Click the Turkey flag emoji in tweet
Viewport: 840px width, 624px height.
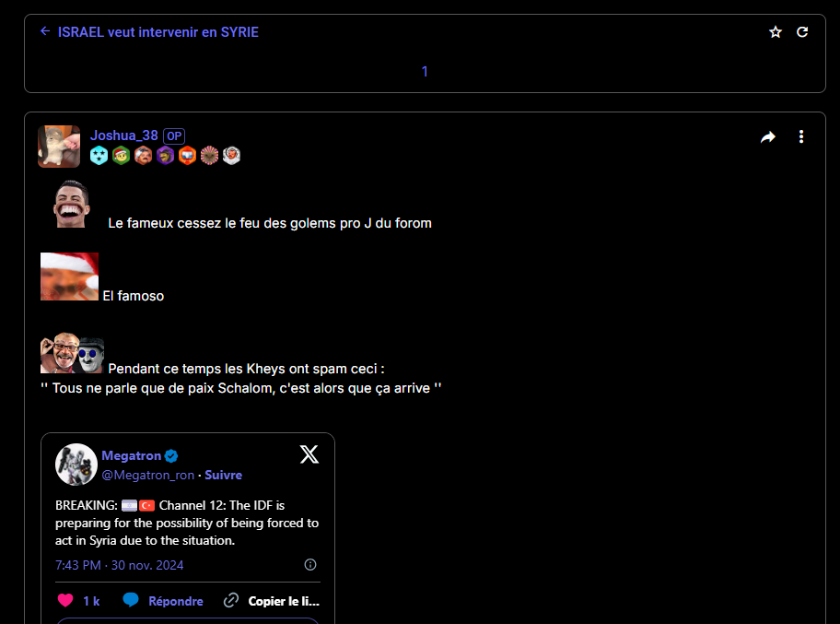[x=146, y=505]
